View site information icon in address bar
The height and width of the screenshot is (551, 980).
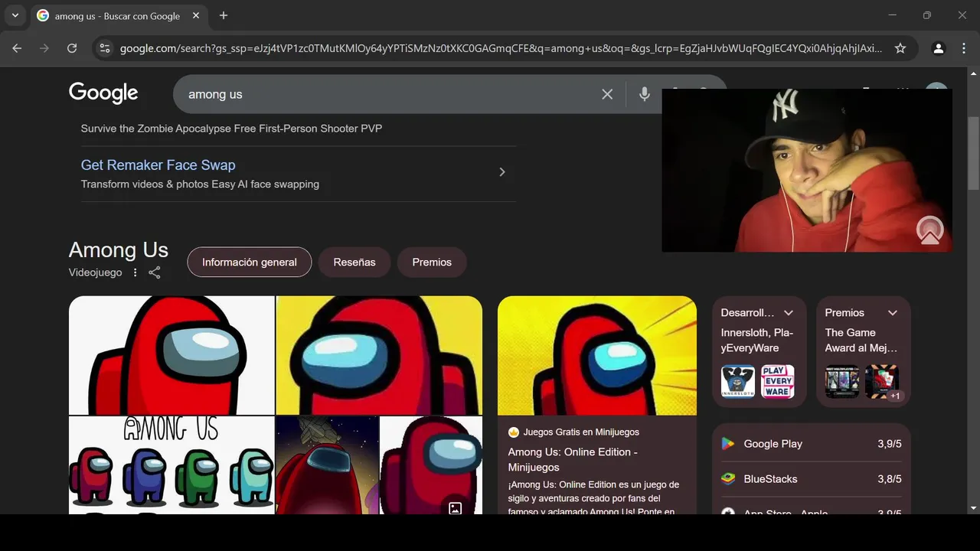106,48
